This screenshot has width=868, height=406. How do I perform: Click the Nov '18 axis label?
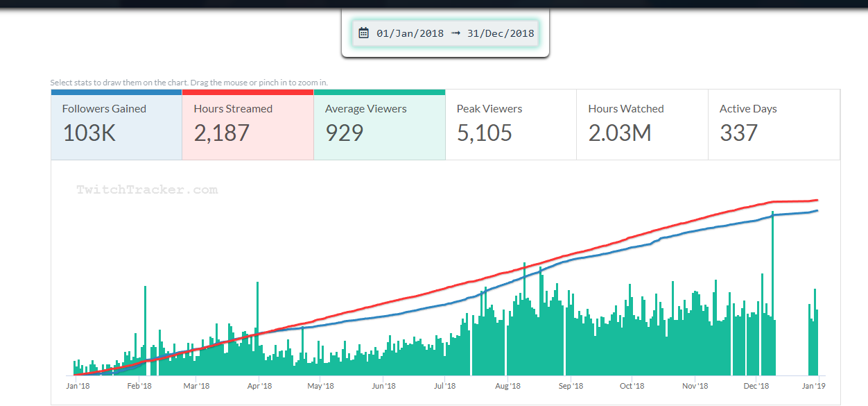tap(695, 386)
